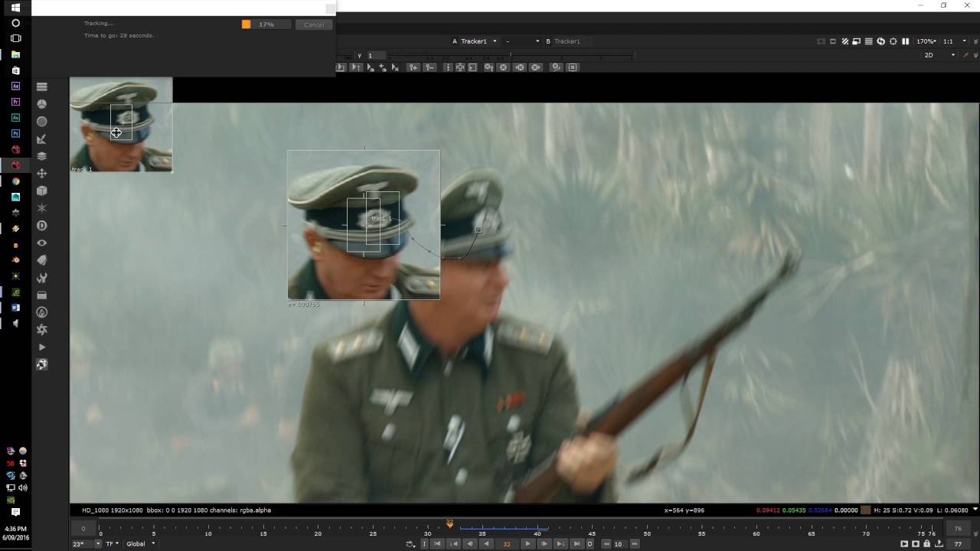Open the FurnaceCore flame icon menu

tap(42, 312)
